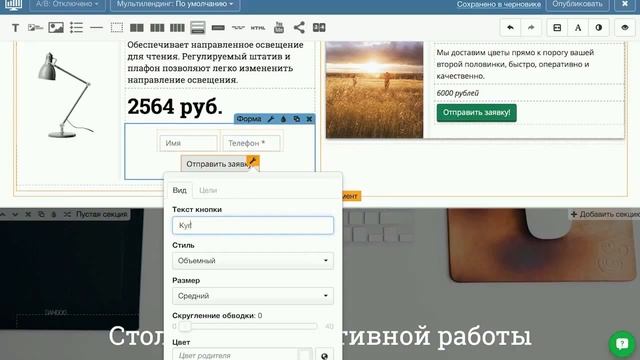
Task: Select the 6000 рублей price text
Action: (x=458, y=93)
